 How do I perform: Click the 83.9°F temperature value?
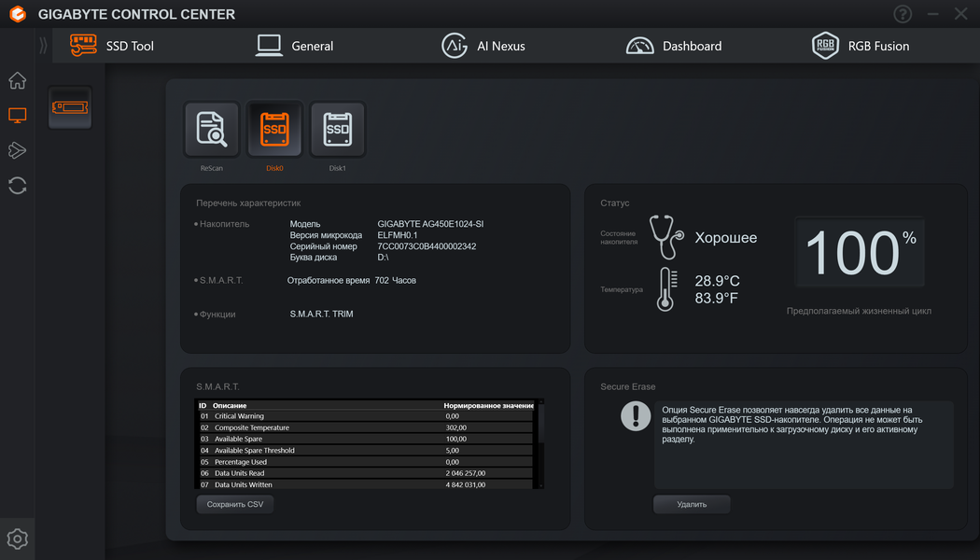pos(716,298)
